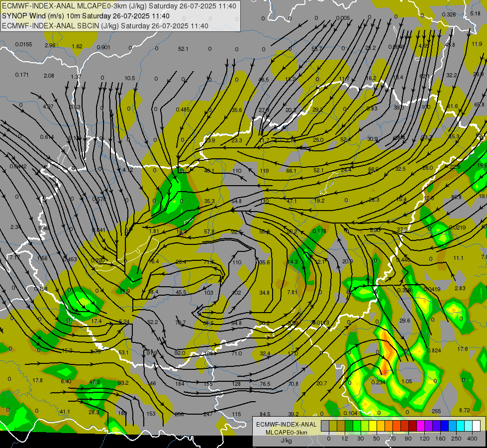The height and width of the screenshot is (448, 487).
Task: Click the map value 128
Action: click(236, 384)
